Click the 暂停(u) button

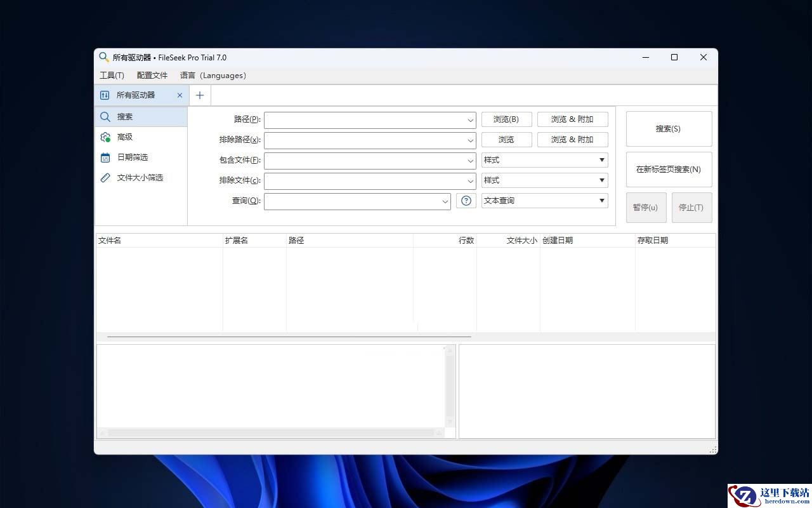(x=646, y=208)
